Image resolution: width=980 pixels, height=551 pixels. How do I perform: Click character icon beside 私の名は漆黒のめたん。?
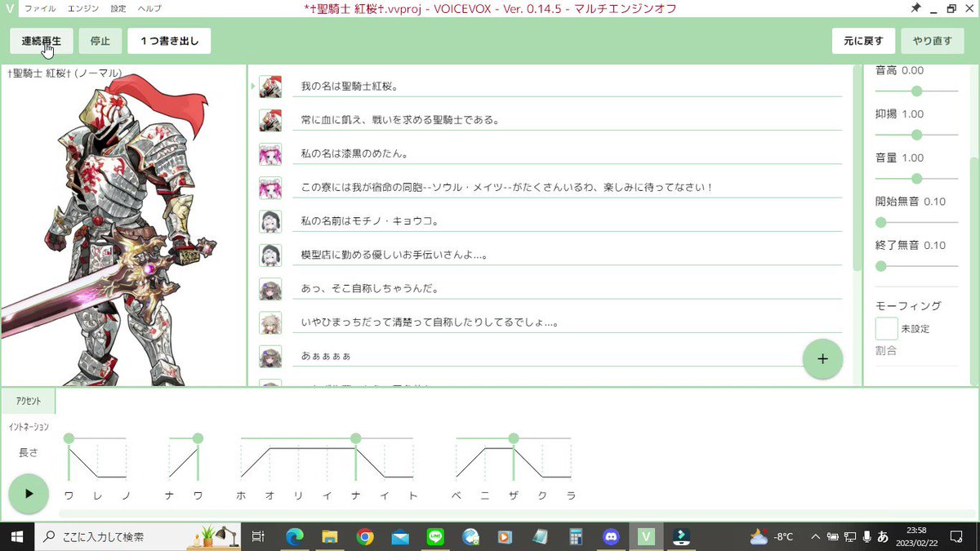(x=270, y=153)
